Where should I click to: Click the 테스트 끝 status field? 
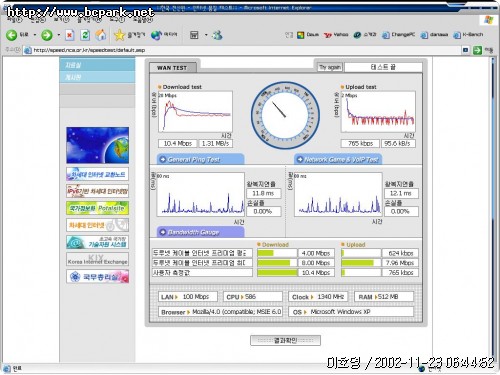pyautogui.click(x=383, y=67)
